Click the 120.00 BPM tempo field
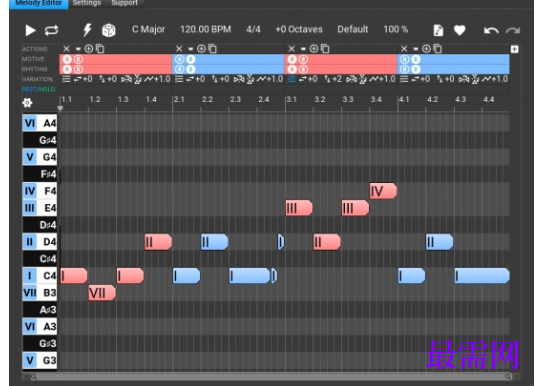Viewport: 538px width, 386px height. click(x=206, y=30)
